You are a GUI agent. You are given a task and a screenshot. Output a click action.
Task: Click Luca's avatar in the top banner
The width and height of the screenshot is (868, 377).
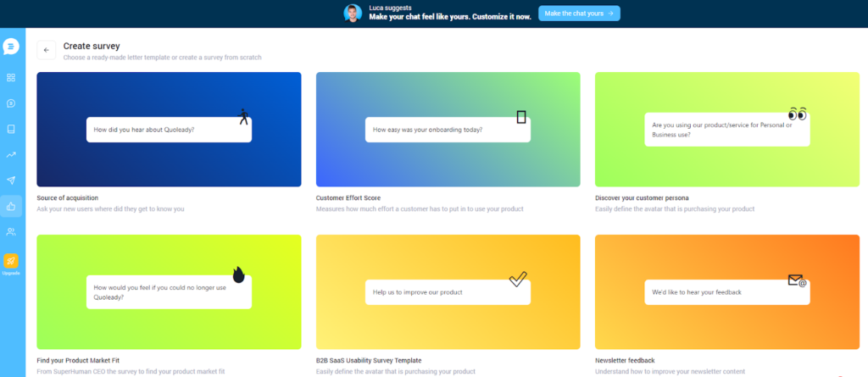coord(353,14)
